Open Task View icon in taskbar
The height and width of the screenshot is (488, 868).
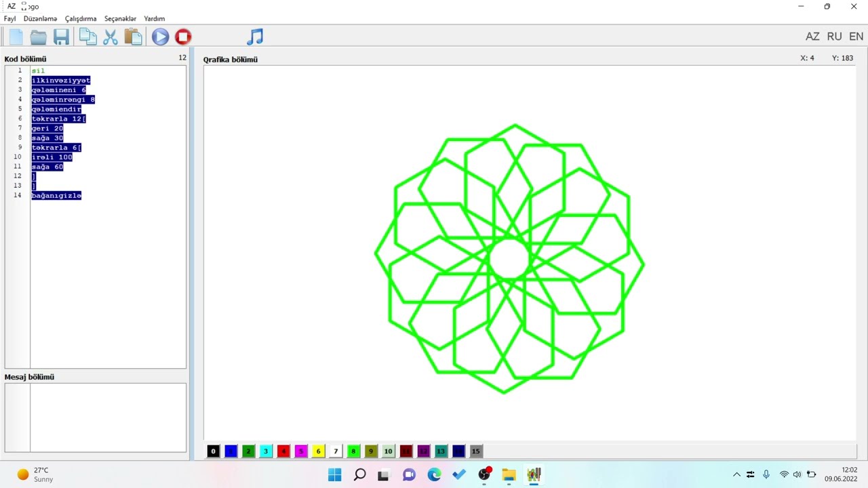(x=384, y=474)
